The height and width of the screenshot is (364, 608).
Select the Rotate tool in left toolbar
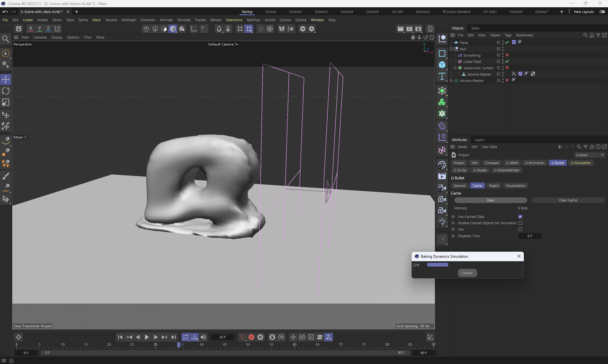click(x=6, y=91)
